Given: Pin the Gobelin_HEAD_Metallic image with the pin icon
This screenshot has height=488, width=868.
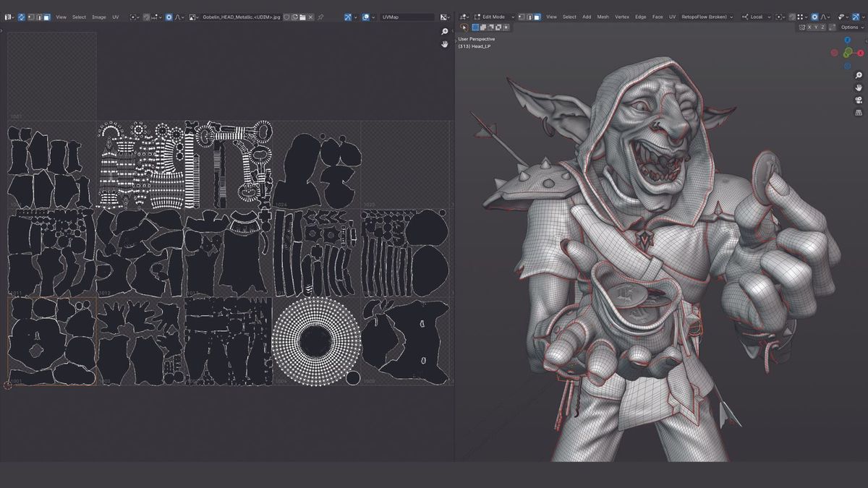Looking at the screenshot, I should click(320, 17).
